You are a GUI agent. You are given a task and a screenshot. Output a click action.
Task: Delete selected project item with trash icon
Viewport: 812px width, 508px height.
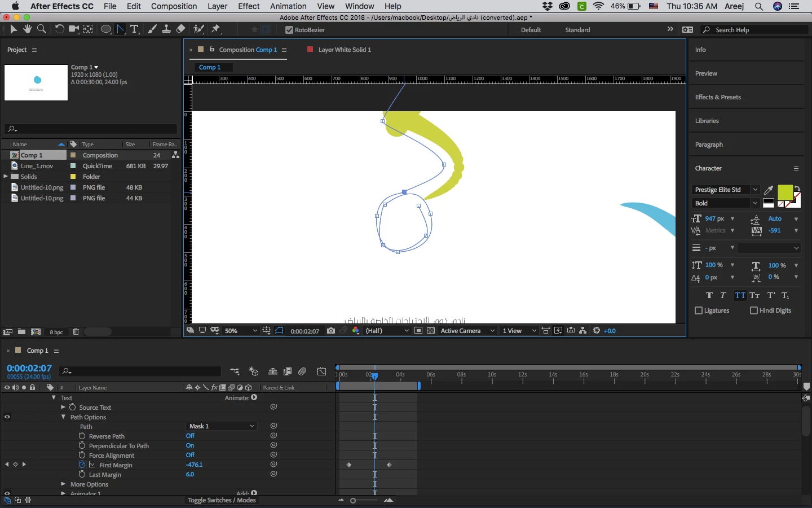(76, 332)
